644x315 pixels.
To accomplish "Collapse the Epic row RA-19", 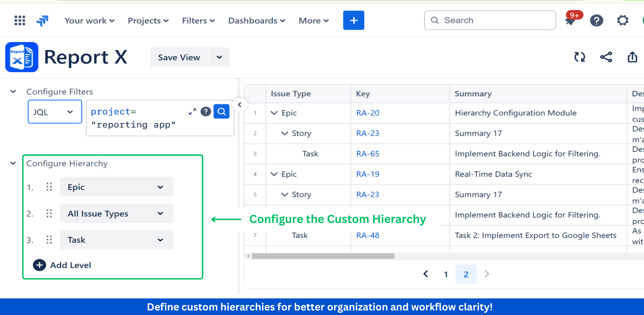I will pyautogui.click(x=274, y=174).
